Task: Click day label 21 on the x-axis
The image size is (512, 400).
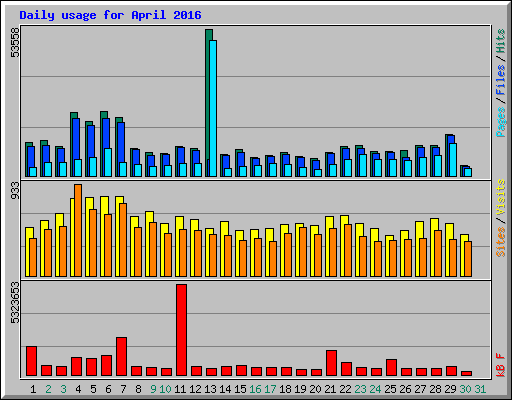Action: tap(330, 389)
